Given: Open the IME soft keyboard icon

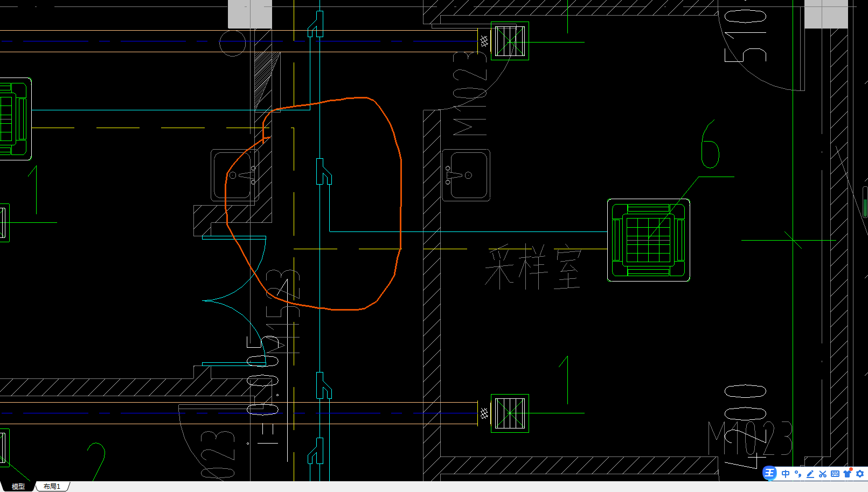Looking at the screenshot, I should click(x=835, y=474).
